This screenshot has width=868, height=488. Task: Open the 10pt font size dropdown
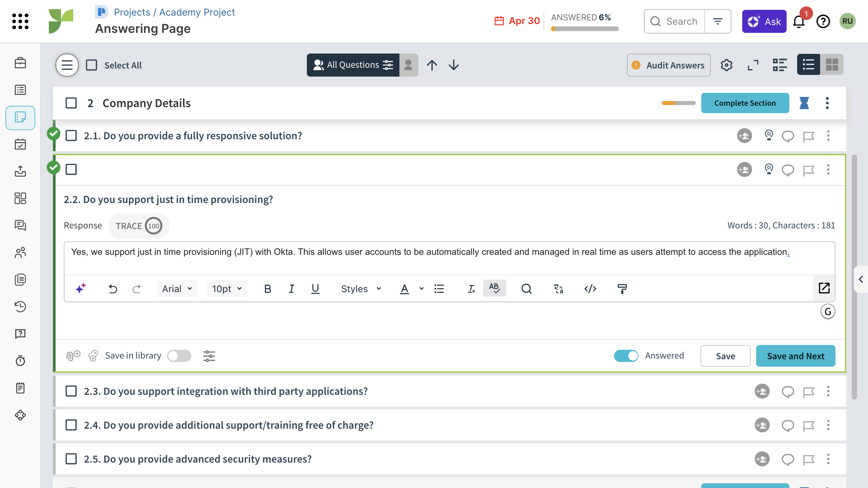point(226,288)
